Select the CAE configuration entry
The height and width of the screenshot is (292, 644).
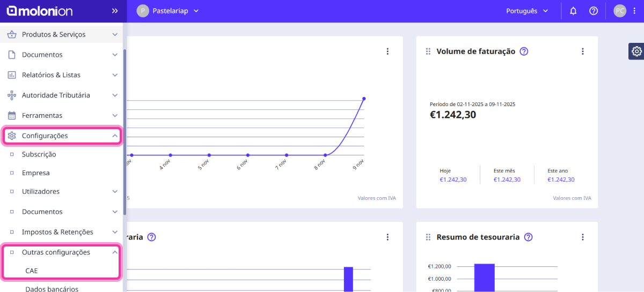[x=32, y=271]
